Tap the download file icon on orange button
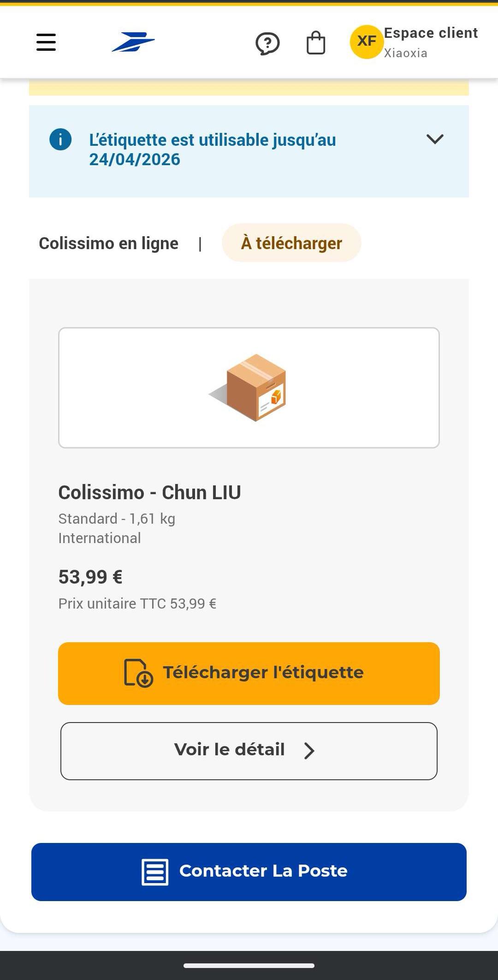The height and width of the screenshot is (980, 498). click(138, 673)
